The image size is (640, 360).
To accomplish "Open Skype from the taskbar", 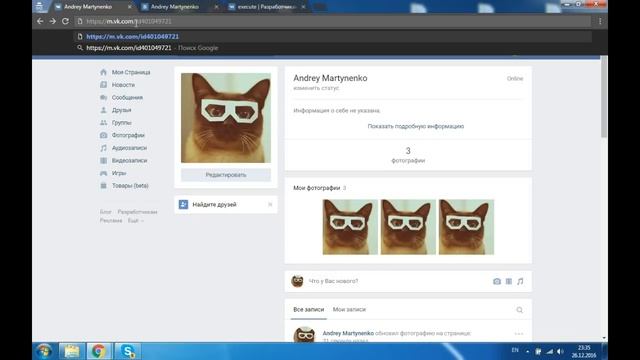I will [x=128, y=351].
